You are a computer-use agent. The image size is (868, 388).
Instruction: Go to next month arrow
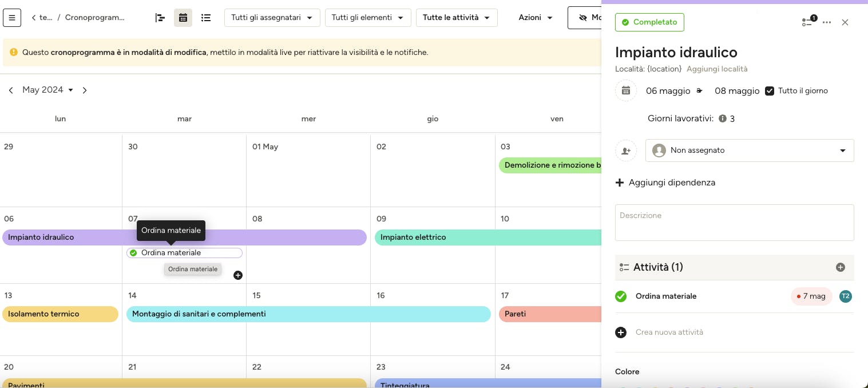pos(85,90)
